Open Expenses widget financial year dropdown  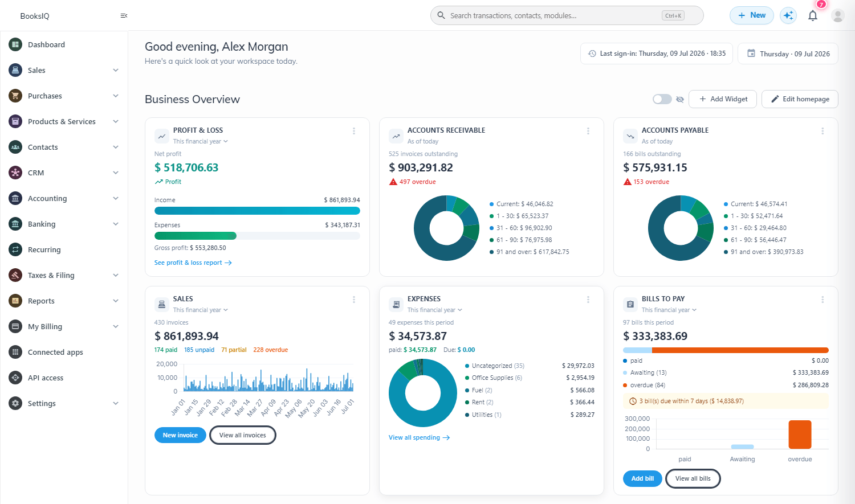[435, 310]
